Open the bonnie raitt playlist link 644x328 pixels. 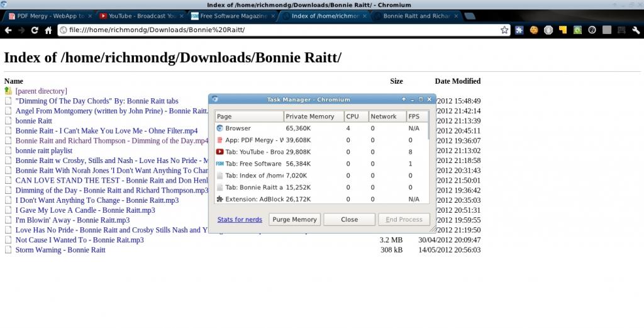(44, 150)
